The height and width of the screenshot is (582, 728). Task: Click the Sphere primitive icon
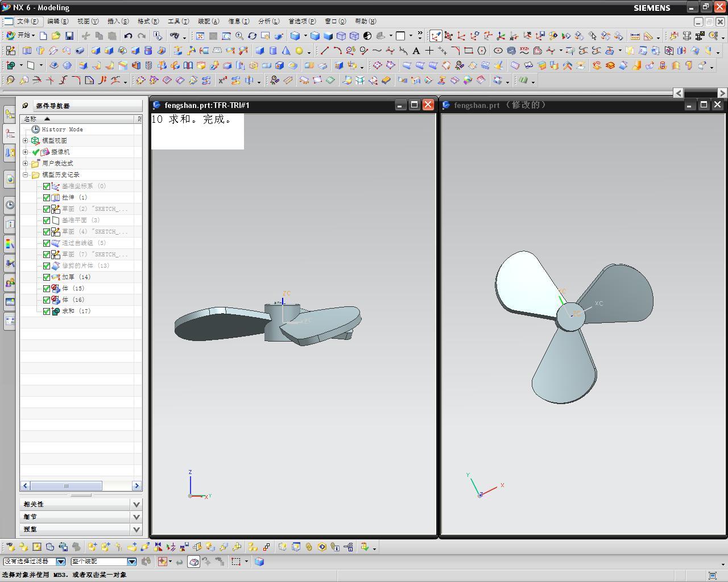coord(299,51)
